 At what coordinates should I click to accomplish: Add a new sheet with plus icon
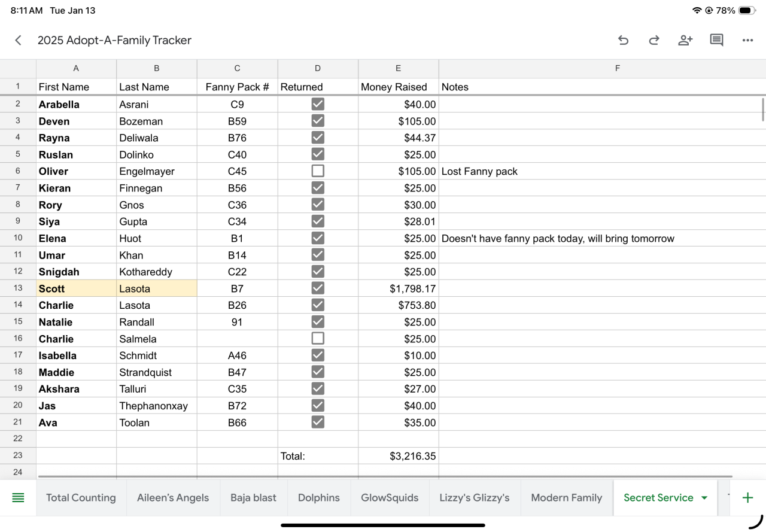tap(747, 497)
